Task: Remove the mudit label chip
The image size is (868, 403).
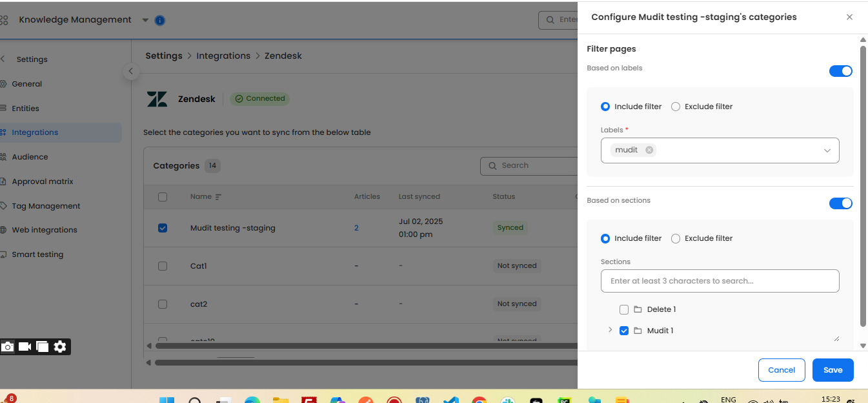Action: click(649, 150)
